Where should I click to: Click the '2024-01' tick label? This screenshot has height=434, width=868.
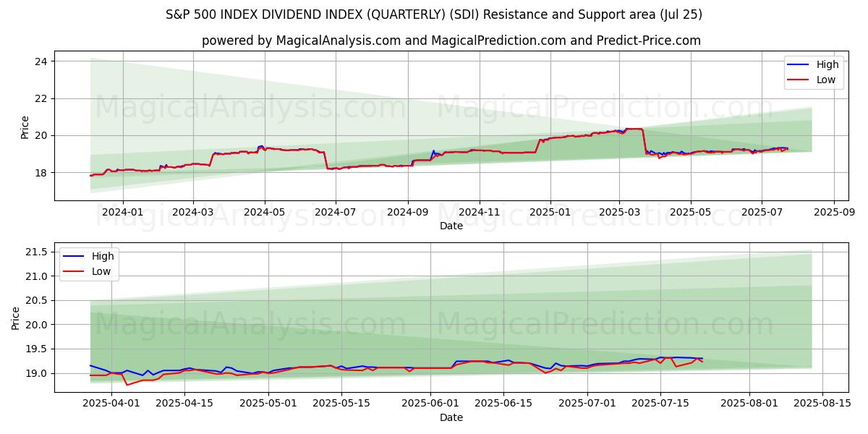(122, 212)
